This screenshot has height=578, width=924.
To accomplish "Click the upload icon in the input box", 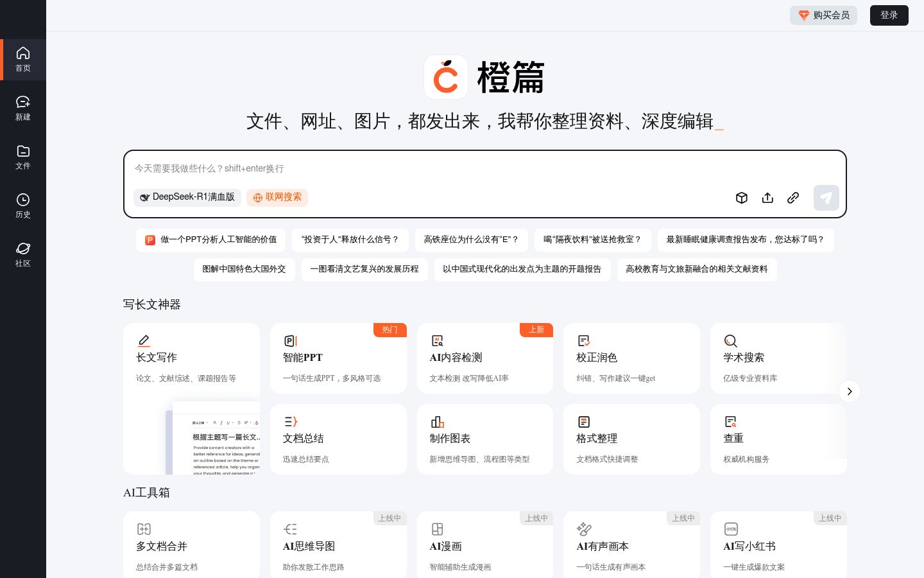I will (767, 198).
